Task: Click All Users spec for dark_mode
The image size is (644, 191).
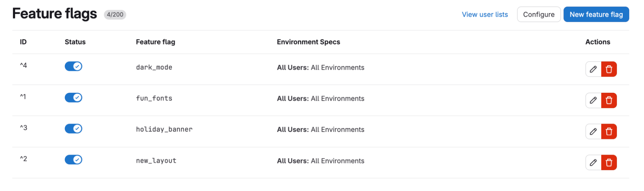Action: pos(293,68)
